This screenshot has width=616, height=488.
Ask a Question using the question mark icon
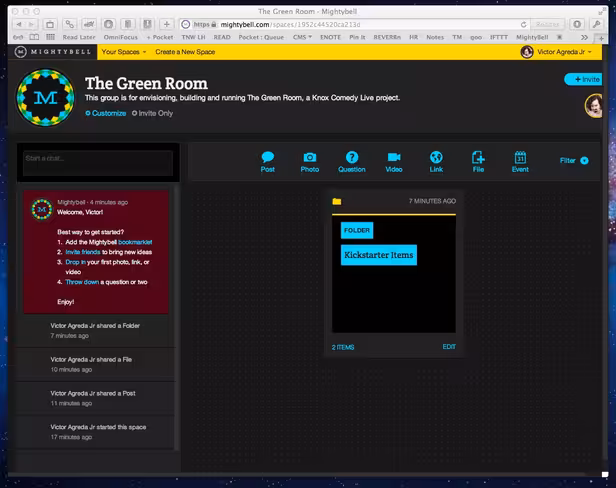(x=352, y=157)
